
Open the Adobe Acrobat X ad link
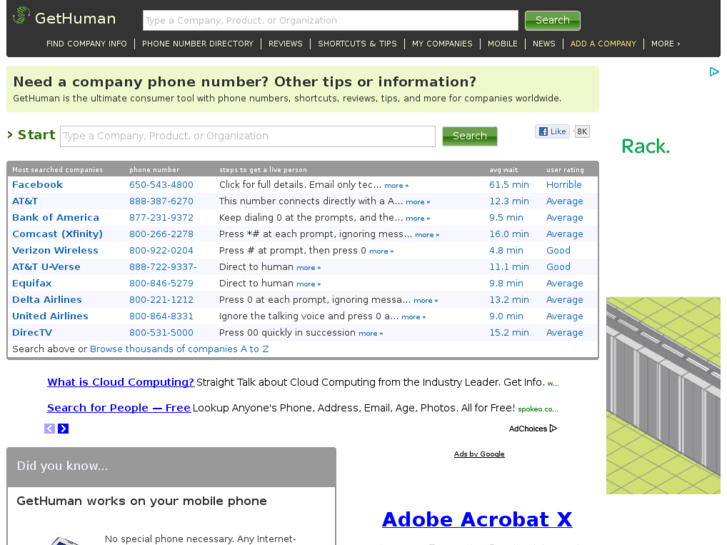477,519
